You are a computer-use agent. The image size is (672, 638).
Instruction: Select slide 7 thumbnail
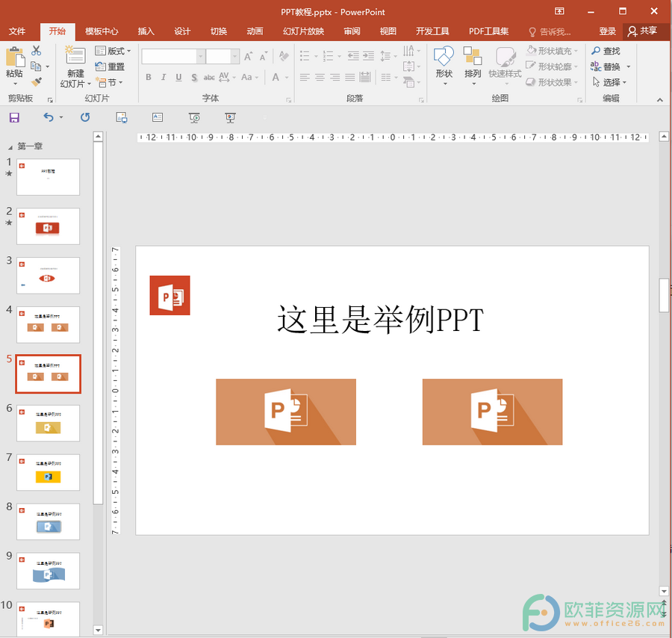pyautogui.click(x=48, y=472)
